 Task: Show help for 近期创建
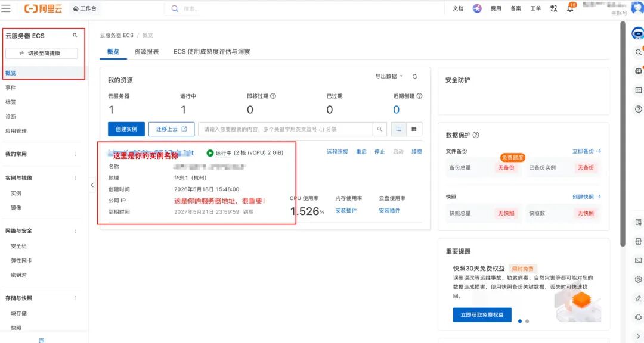point(419,96)
